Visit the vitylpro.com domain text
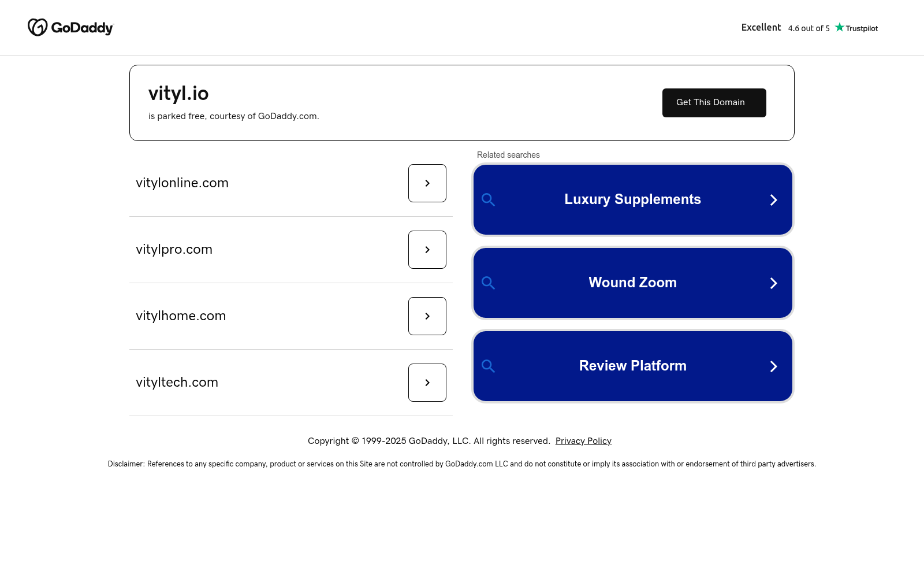Image resolution: width=924 pixels, height=578 pixels. click(x=174, y=250)
